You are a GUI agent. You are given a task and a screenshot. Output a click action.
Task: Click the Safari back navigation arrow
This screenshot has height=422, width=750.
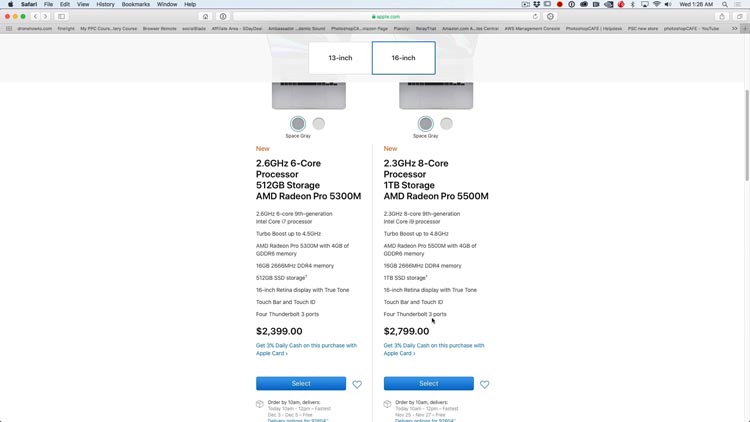35,16
